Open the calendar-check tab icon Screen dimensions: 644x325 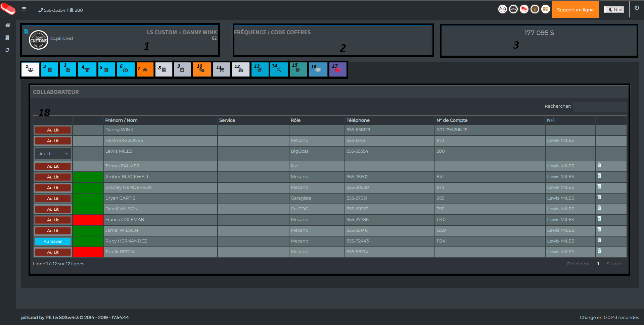50,70
